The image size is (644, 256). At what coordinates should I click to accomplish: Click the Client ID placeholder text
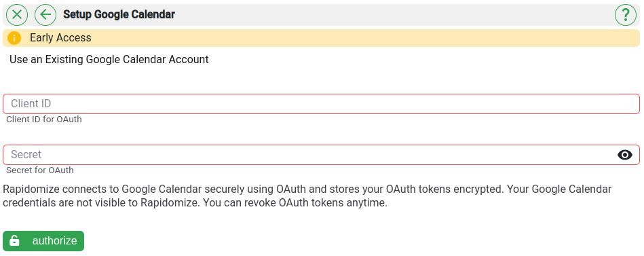pos(31,103)
